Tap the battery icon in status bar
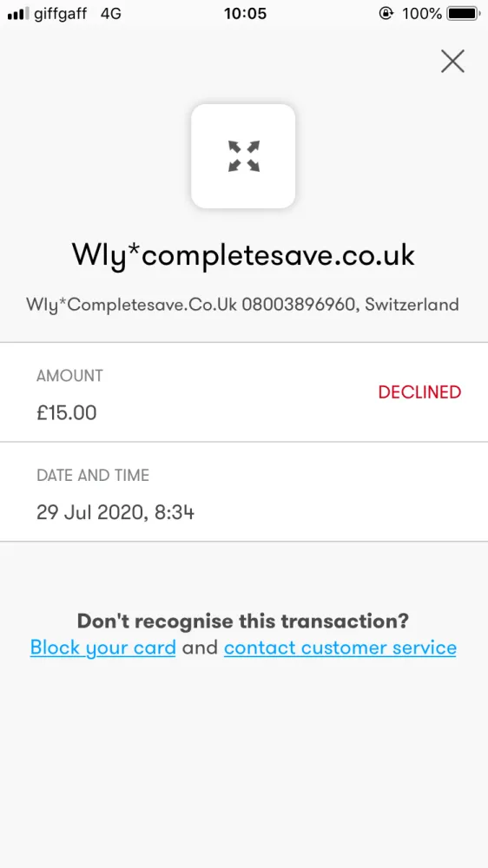 click(x=465, y=13)
